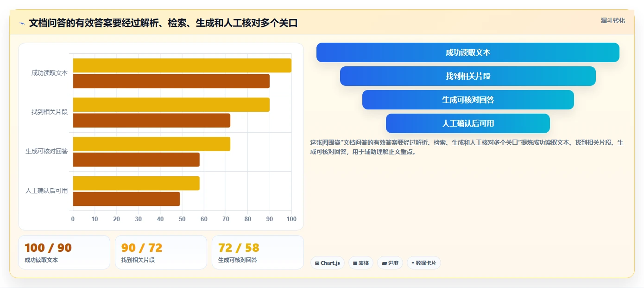
Task: Click the brown bar for 人工确认后可用
Action: [x=126, y=199]
